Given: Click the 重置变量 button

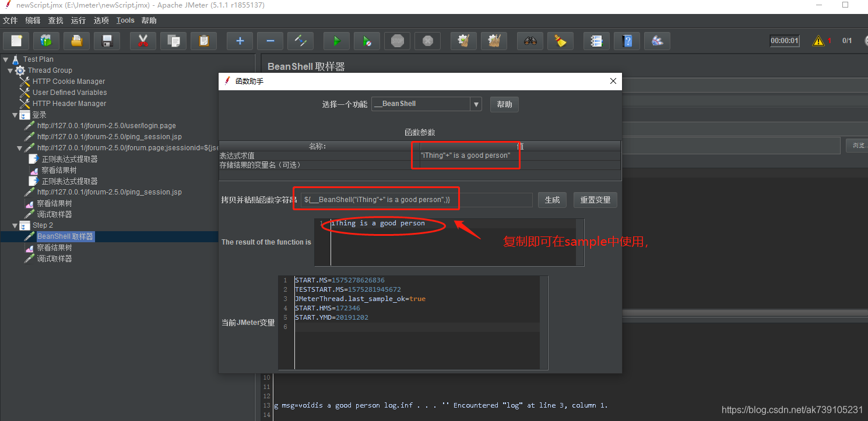Looking at the screenshot, I should pos(595,200).
